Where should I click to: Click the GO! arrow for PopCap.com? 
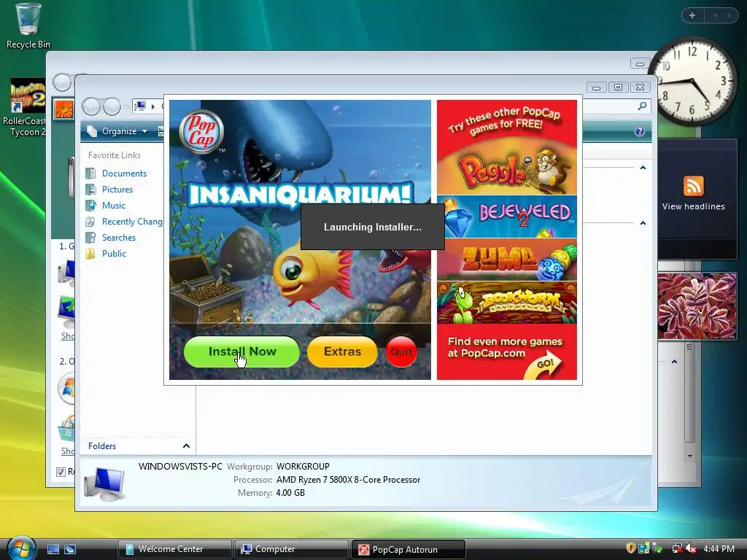point(543,365)
